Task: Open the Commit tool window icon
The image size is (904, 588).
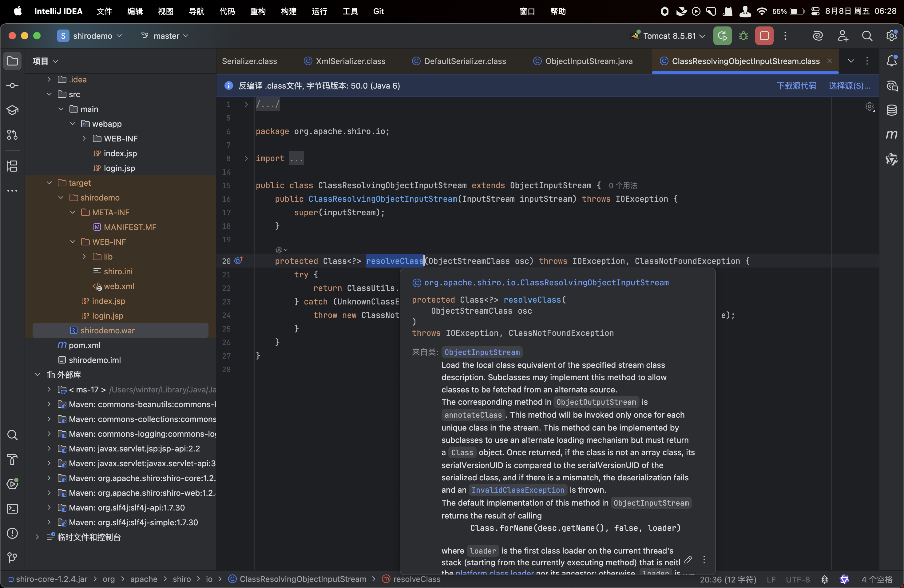Action: coord(12,86)
